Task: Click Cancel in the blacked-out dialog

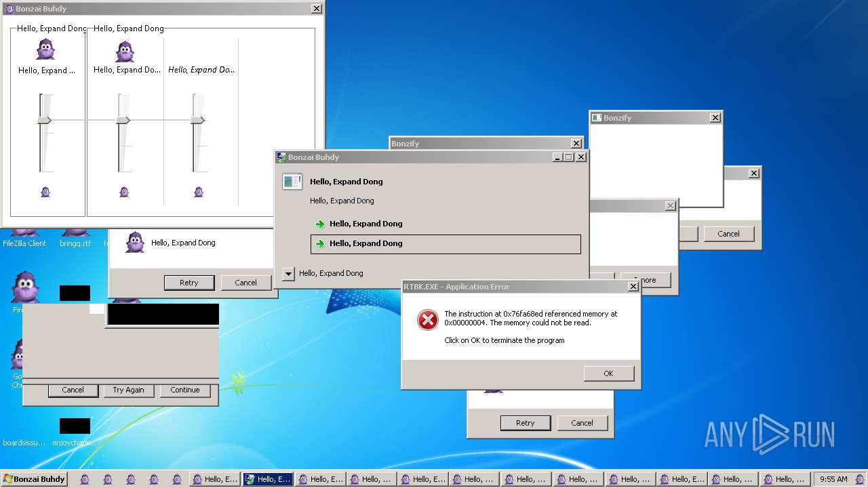Action: click(x=73, y=390)
